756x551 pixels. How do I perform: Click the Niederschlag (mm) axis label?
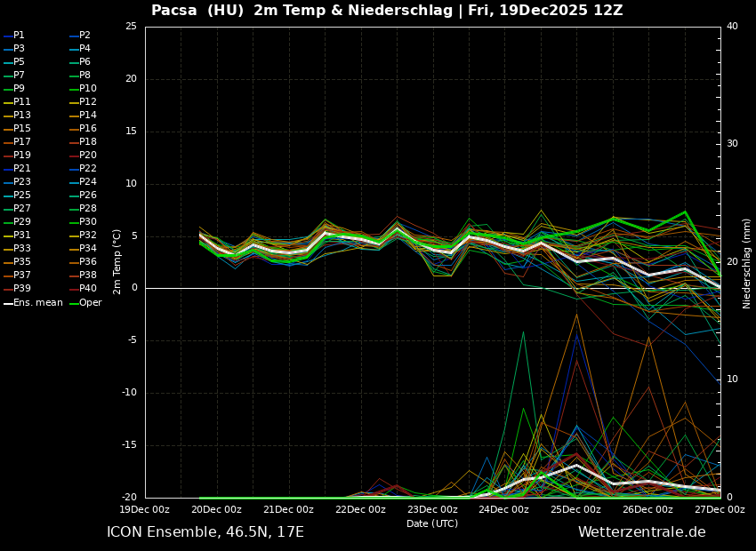pos(747,263)
